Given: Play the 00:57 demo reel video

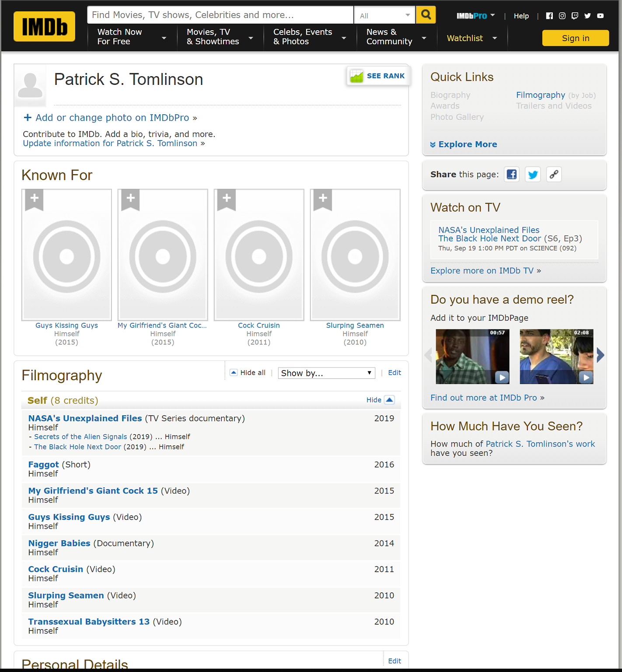Looking at the screenshot, I should [472, 357].
